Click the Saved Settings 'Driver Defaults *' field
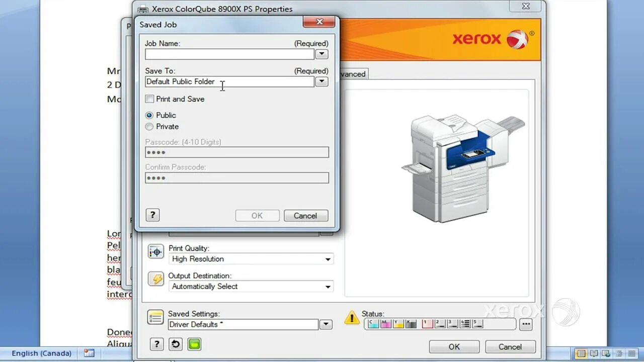 coord(243,325)
